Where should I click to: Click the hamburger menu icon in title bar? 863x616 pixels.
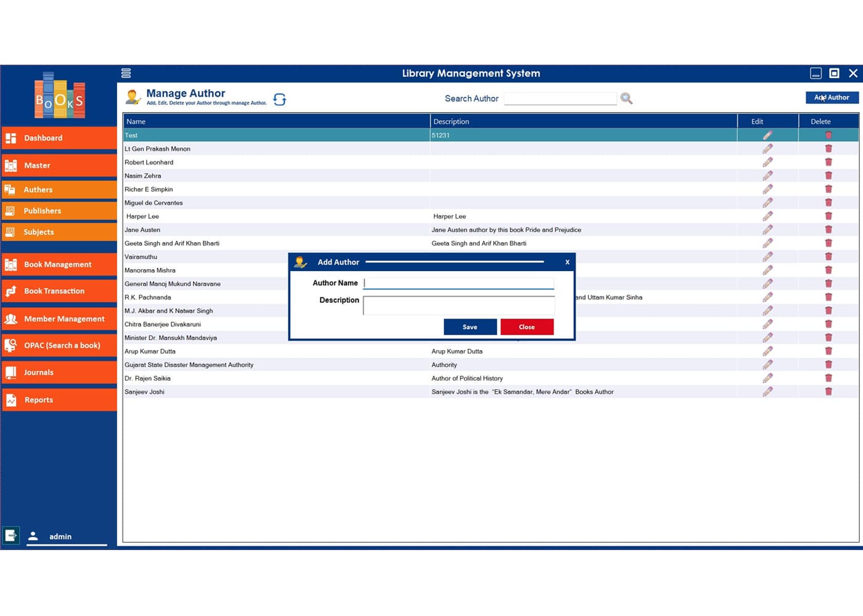click(126, 73)
